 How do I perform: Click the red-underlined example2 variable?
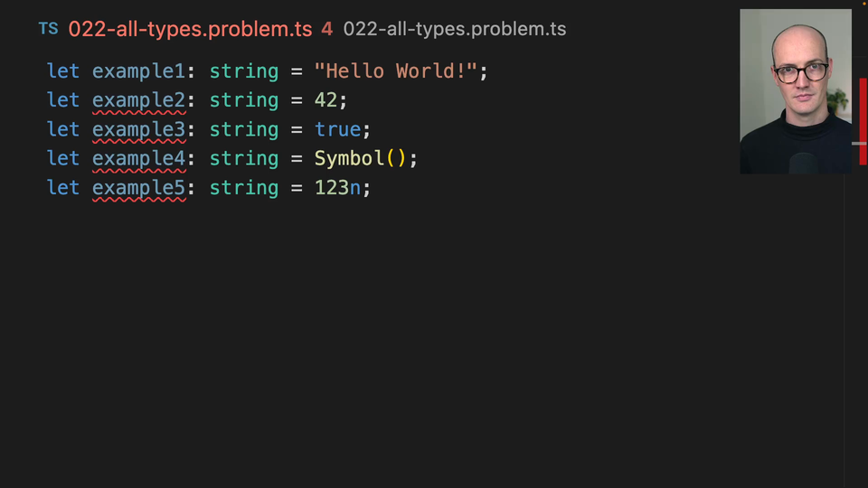click(x=139, y=100)
